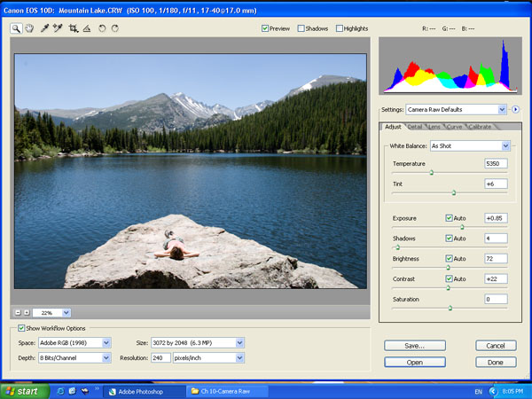The width and height of the screenshot is (532, 399).
Task: Select the Color Sampler tool
Action: 58,28
